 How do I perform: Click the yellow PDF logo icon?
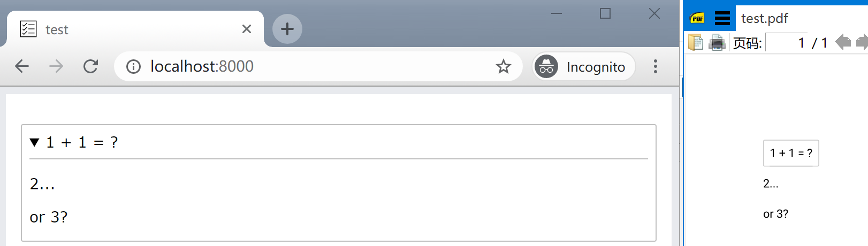click(x=697, y=19)
